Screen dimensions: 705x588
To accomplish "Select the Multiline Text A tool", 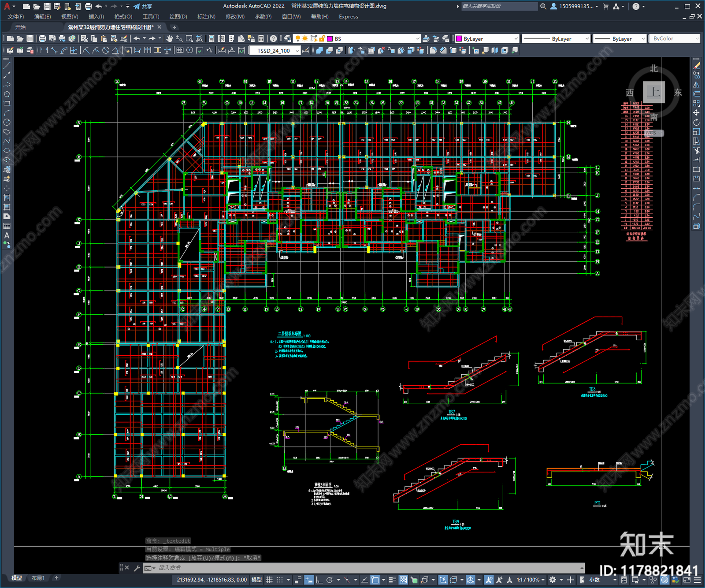I will coord(7,235).
